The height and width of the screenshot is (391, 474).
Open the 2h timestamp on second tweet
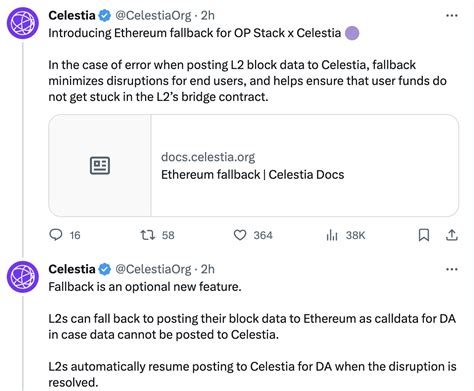(x=208, y=269)
